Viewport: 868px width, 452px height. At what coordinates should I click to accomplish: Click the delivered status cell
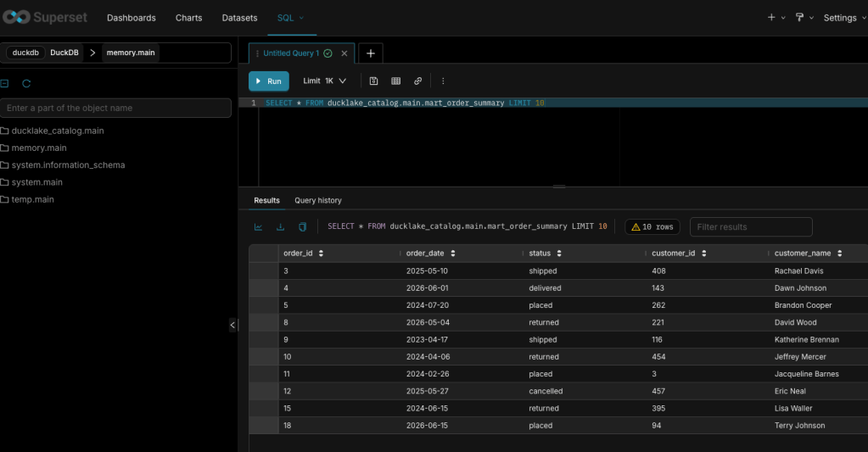[545, 288]
